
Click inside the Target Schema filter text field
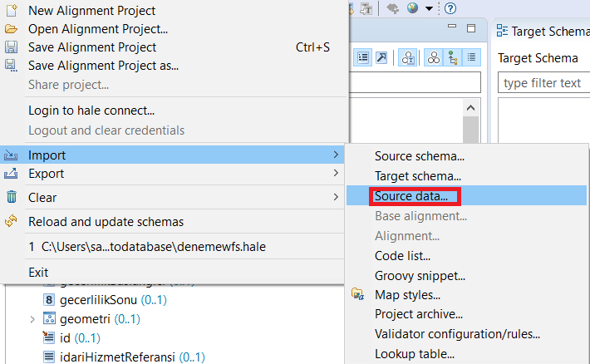(543, 82)
